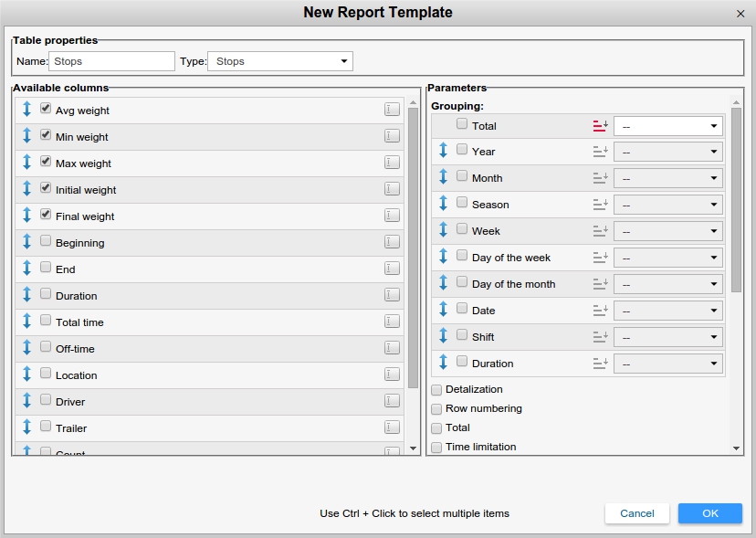Click the rename icon for Duration column
This screenshot has width=756, height=538.
pos(392,295)
